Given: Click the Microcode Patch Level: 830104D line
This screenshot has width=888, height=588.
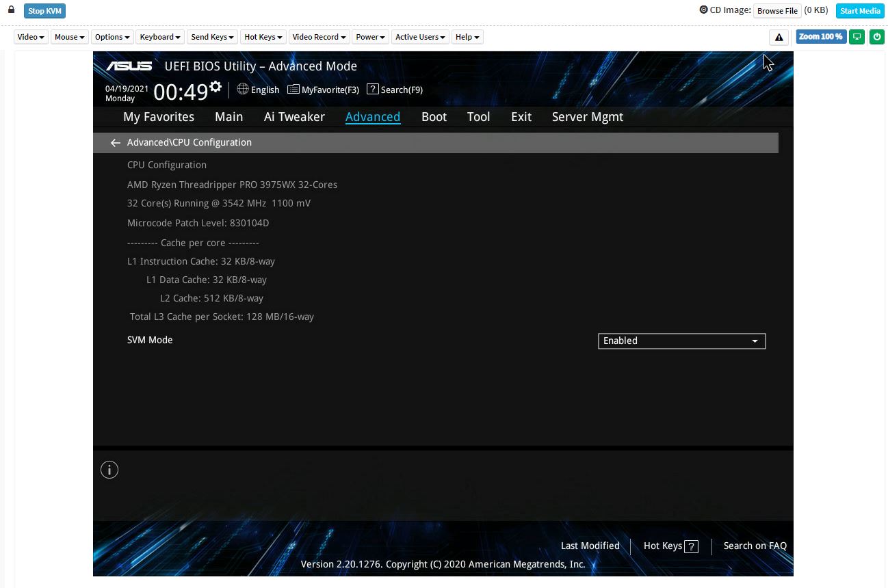Looking at the screenshot, I should pos(198,223).
